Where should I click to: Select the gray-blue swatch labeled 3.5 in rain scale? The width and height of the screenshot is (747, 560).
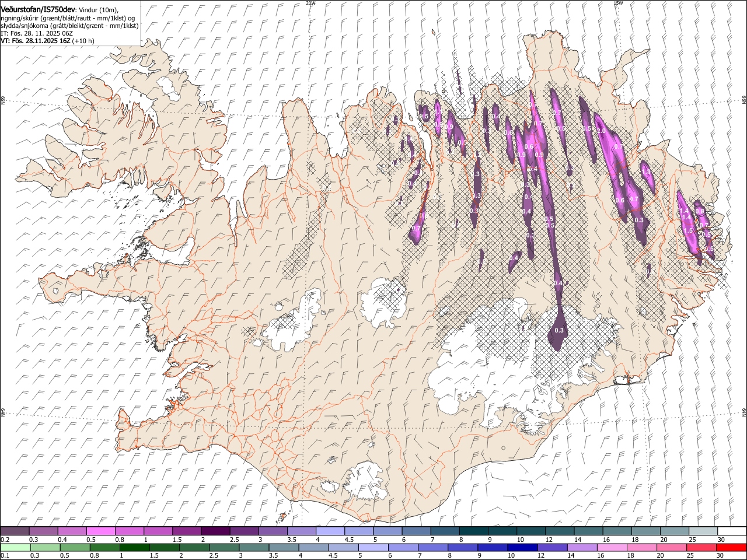tap(283, 548)
